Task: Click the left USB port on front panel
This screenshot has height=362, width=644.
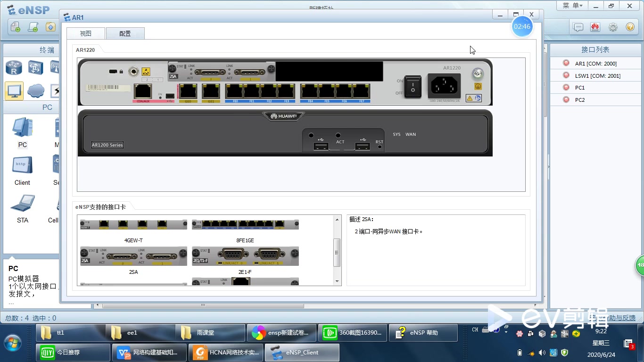Action: 321,146
